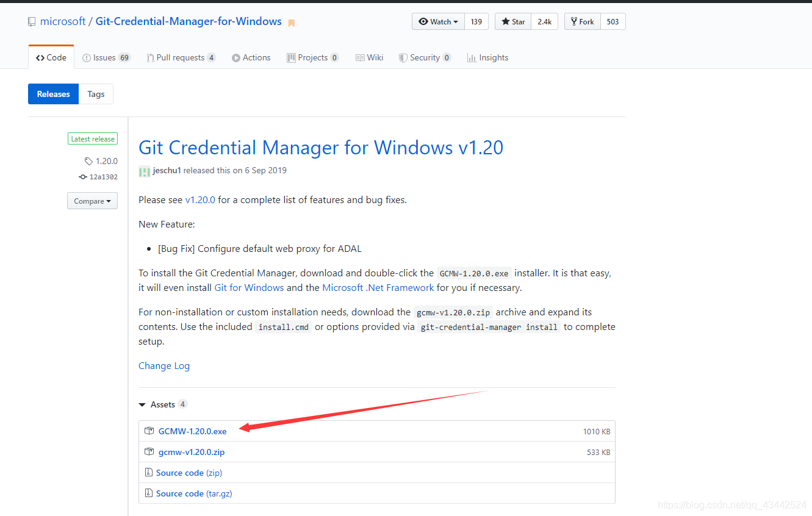Open the Security tab
812x516 pixels.
click(425, 57)
